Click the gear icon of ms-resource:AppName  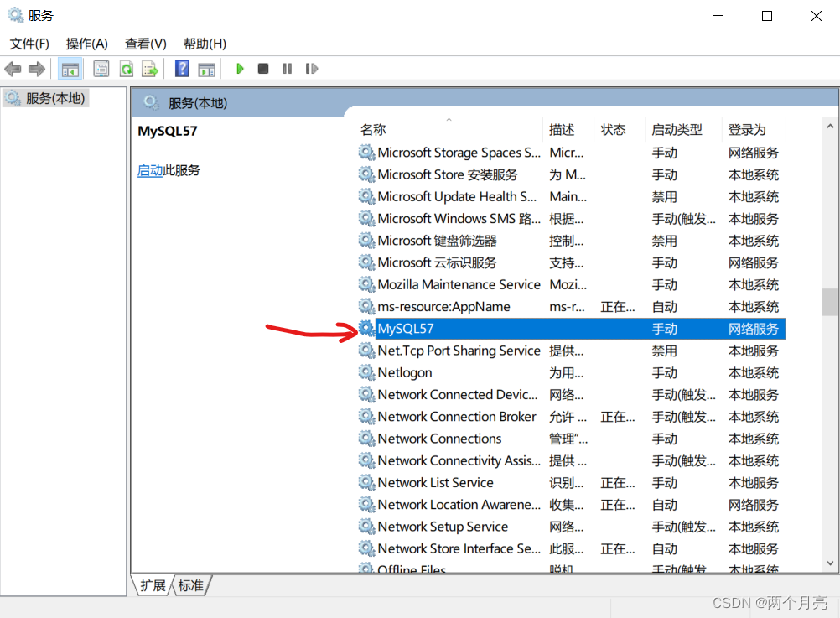pyautogui.click(x=366, y=307)
